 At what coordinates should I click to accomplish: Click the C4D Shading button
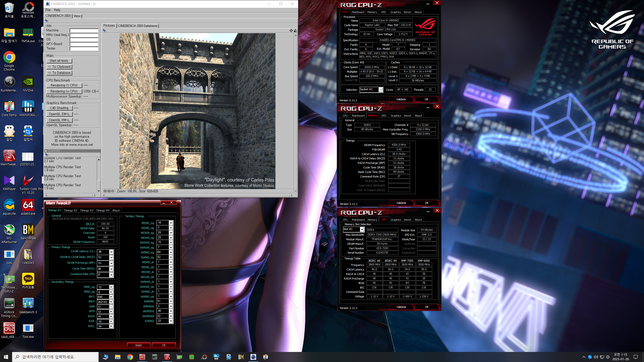[59, 108]
